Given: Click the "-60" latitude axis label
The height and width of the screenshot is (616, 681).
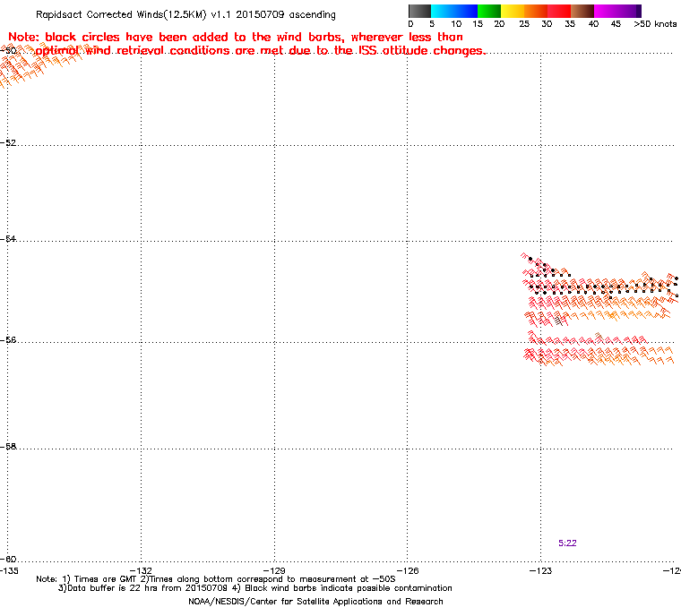Looking at the screenshot, I should pyautogui.click(x=8, y=559).
